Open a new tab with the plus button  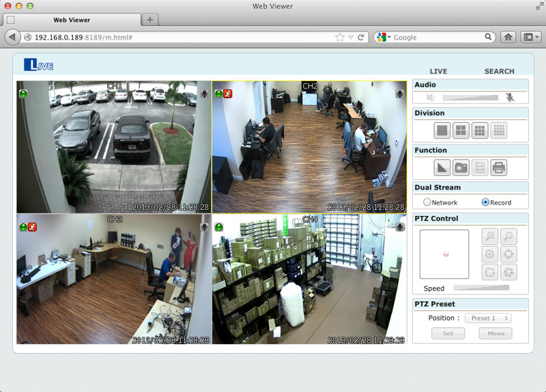point(149,20)
